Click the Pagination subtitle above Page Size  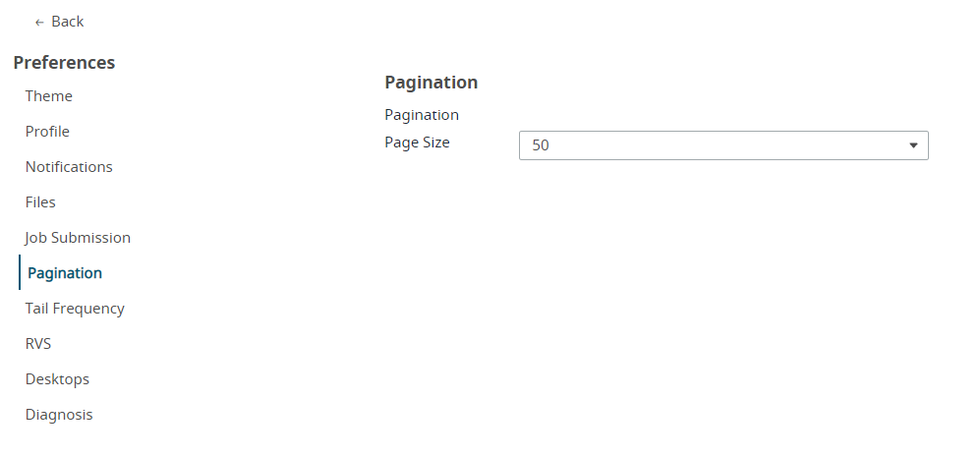[x=421, y=115]
